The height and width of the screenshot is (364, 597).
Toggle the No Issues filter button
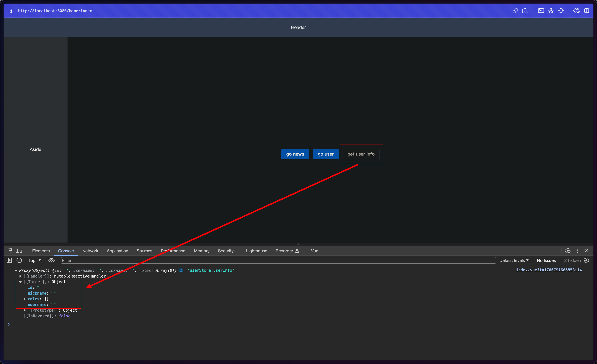click(x=546, y=260)
